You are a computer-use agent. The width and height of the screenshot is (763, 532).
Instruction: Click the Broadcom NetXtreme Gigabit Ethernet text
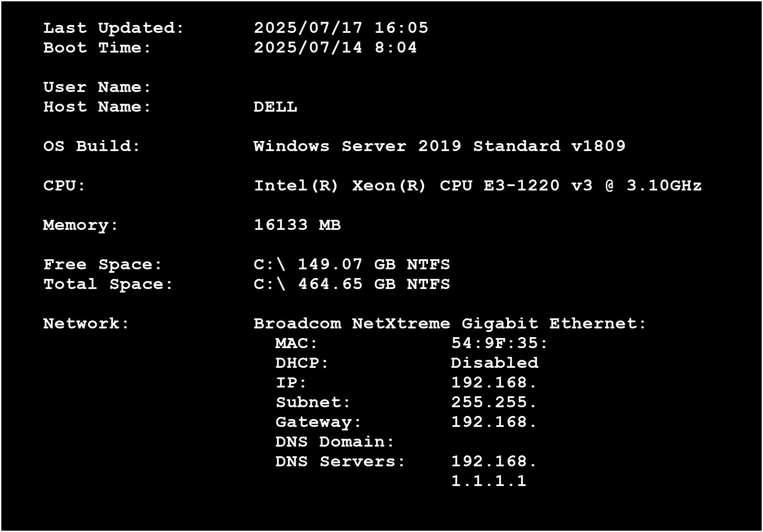[x=450, y=324]
